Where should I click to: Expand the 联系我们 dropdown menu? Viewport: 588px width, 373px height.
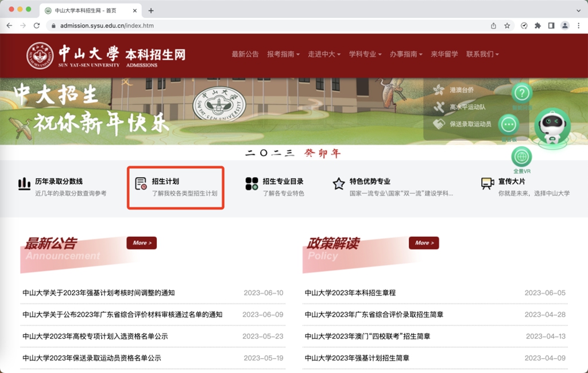click(482, 54)
